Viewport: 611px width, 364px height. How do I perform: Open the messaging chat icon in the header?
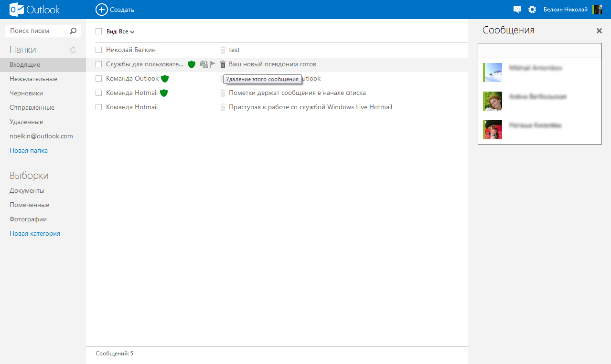(x=517, y=10)
